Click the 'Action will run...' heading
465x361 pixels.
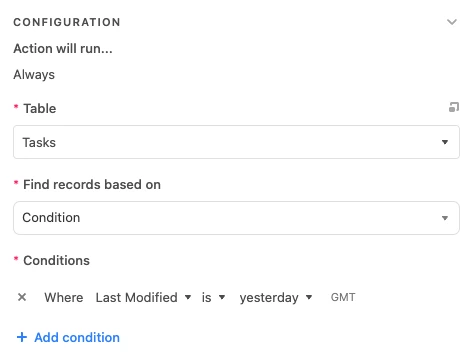point(63,49)
